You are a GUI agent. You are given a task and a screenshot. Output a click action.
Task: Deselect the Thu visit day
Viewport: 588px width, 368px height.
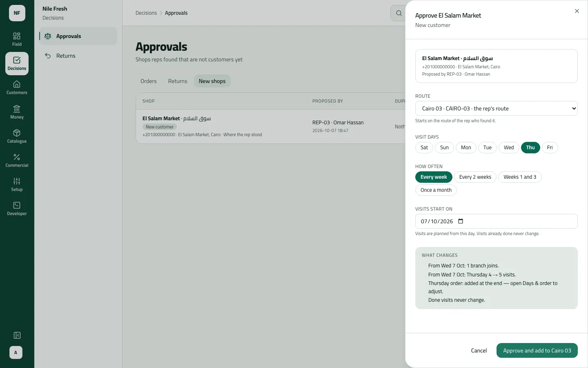(x=530, y=148)
